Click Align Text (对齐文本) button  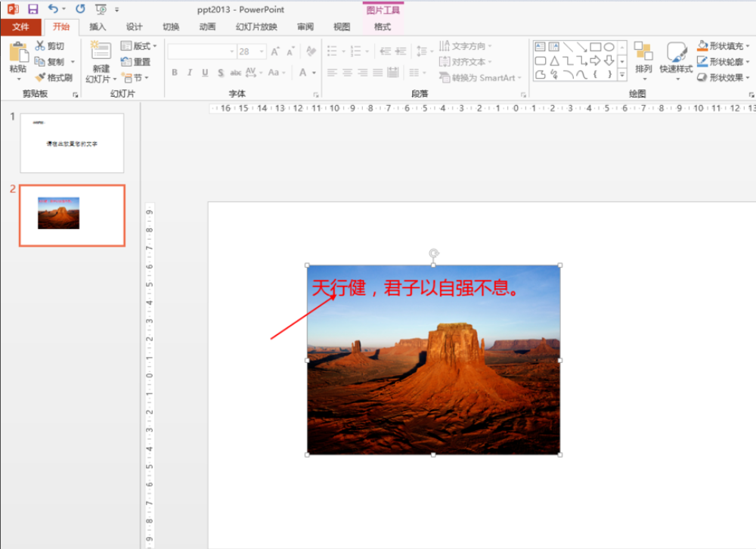(x=465, y=62)
